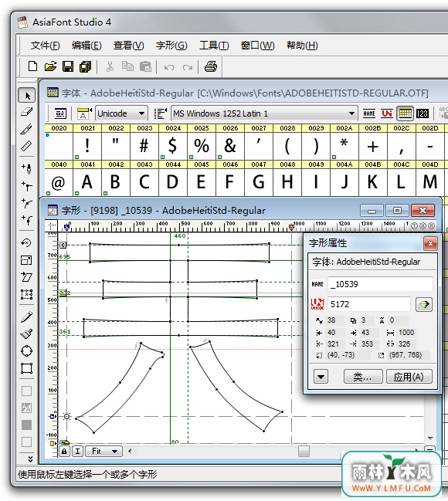The width and height of the screenshot is (448, 501).
Task: Select the Rotate tool
Action: [26, 243]
